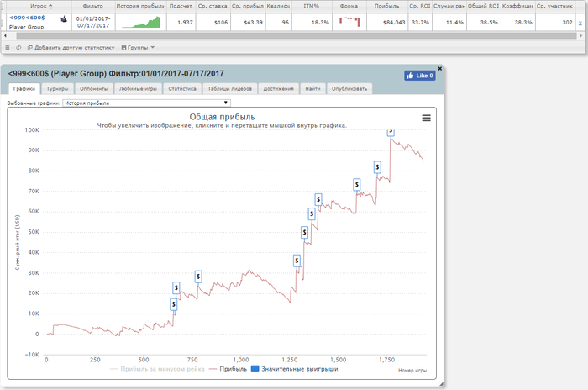Click the Общий ROI column header
This screenshot has width=588, height=390.
point(483,6)
